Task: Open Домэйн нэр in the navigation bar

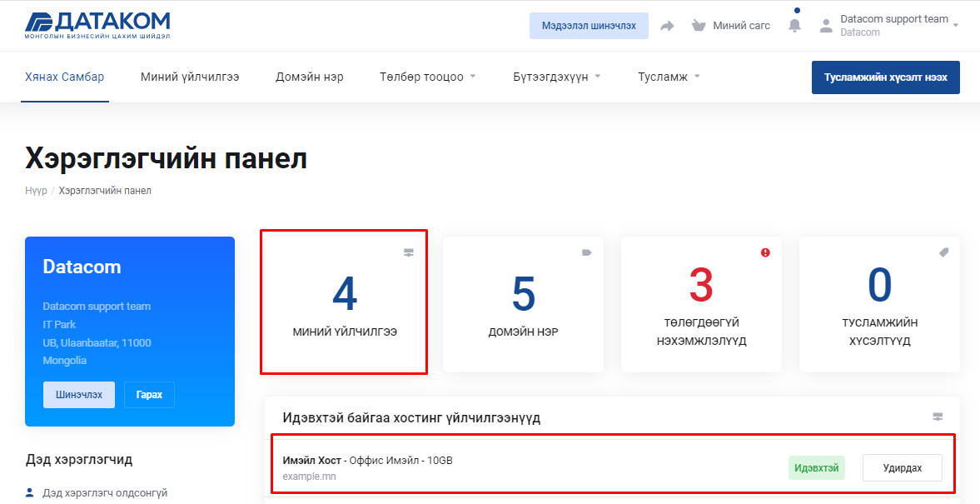Action: point(310,77)
